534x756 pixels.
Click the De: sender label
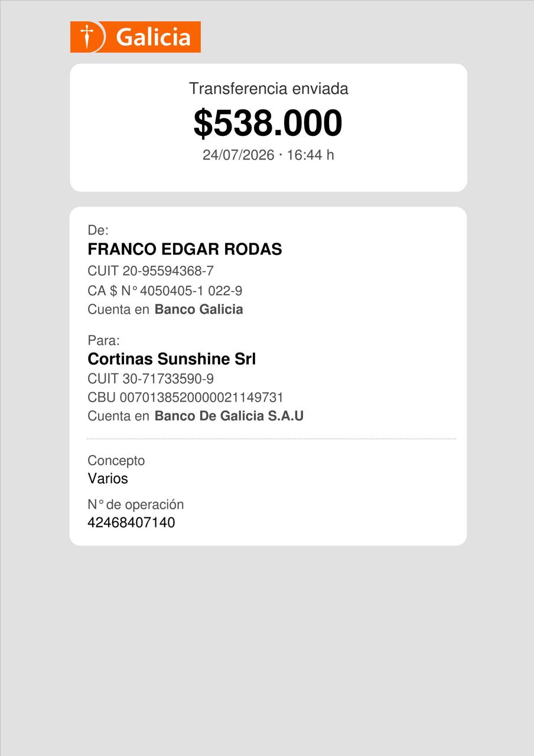[x=98, y=230]
